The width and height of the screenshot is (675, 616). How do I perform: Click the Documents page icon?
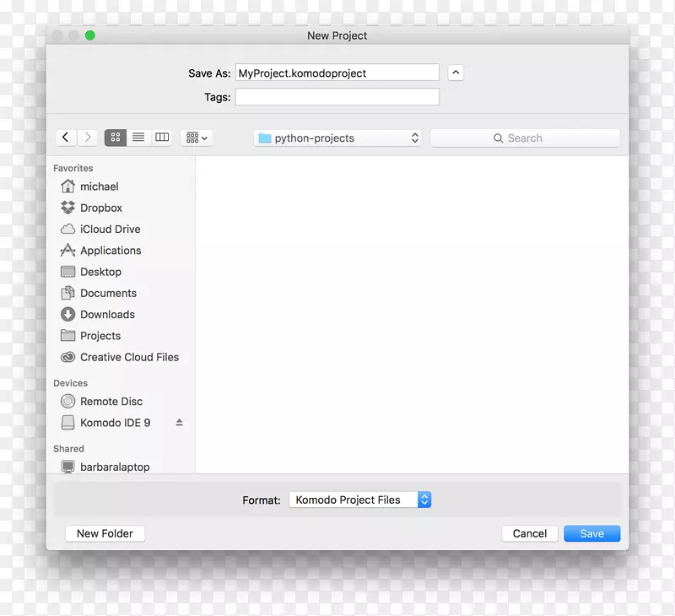point(67,293)
